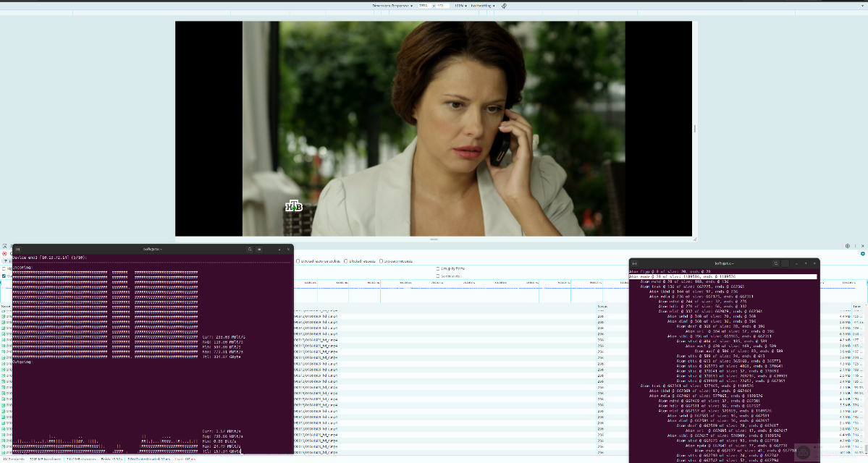The image size is (868, 463).
Task: Open Network panel settings teal gear icon
Action: point(862,253)
